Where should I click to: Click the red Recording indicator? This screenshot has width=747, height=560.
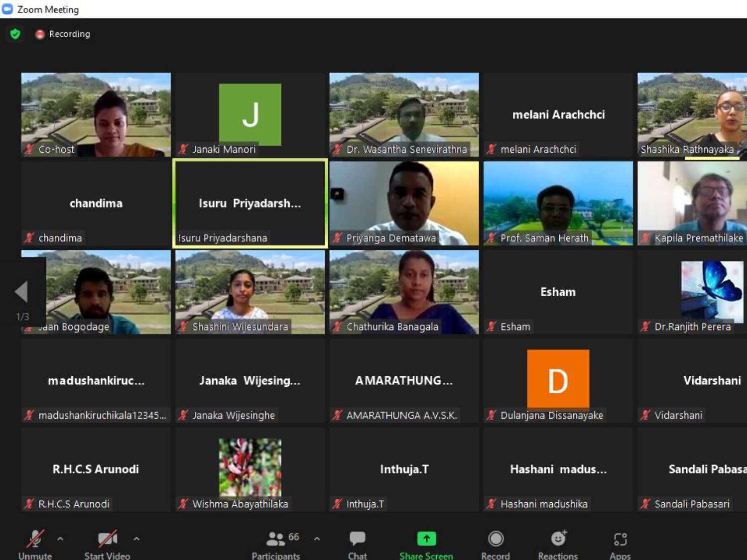(x=63, y=34)
